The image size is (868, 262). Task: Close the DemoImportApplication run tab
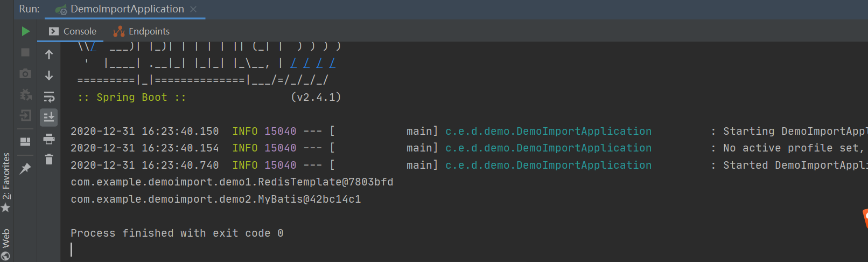pyautogui.click(x=193, y=9)
